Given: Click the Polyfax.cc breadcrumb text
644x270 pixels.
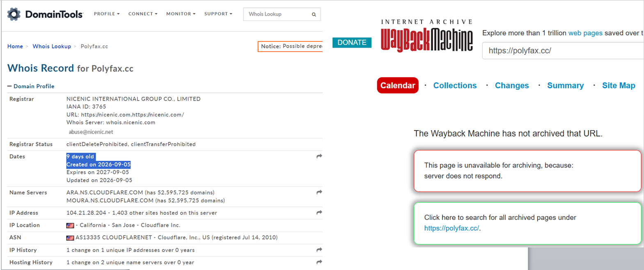Looking at the screenshot, I should pos(94,46).
